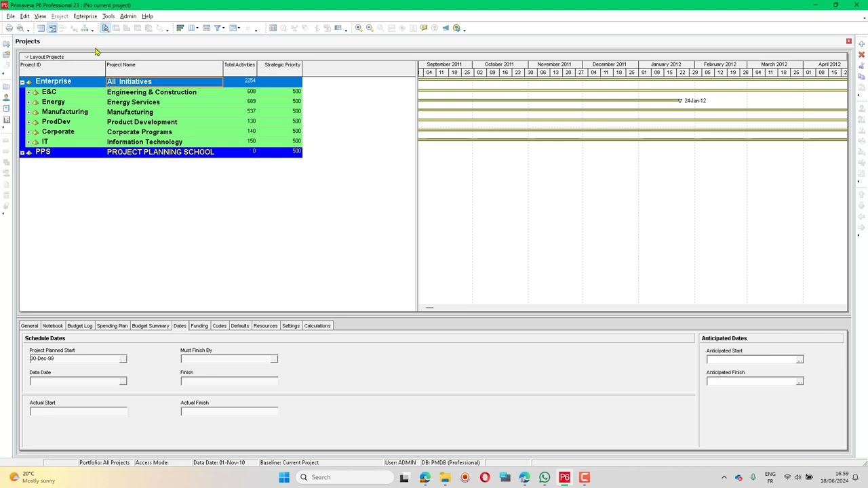This screenshot has width=868, height=488.
Task: Open the Reports icon in left sidebar
Action: click(x=6, y=108)
